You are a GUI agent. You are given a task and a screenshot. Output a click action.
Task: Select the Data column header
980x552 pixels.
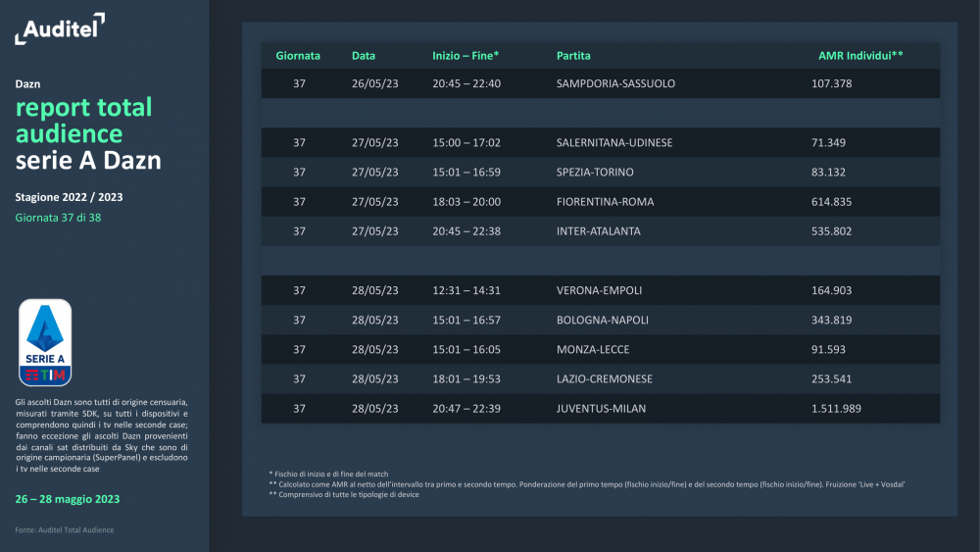pos(364,56)
